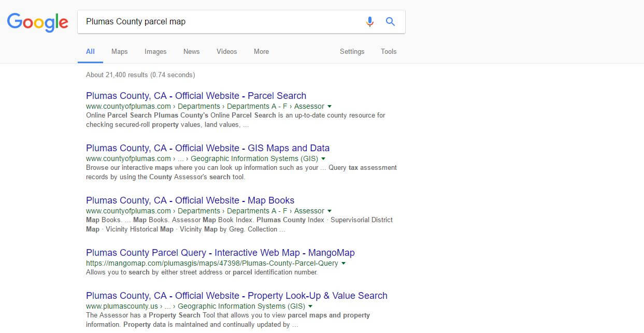Viewport: 644px width, 333px height.
Task: Open 'Official Website - Parcel Search' result
Action: [x=196, y=96]
